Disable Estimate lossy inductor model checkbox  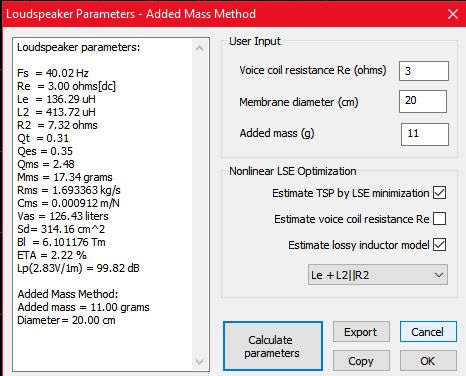[x=439, y=245]
